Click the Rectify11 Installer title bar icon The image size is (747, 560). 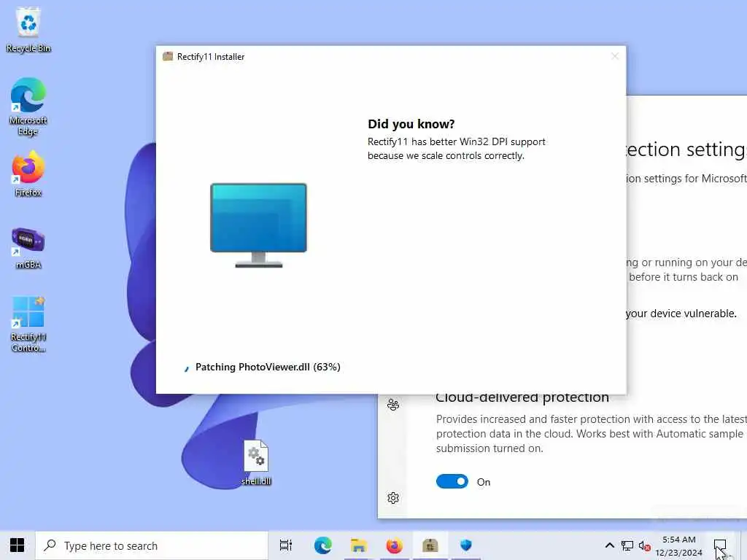point(168,57)
